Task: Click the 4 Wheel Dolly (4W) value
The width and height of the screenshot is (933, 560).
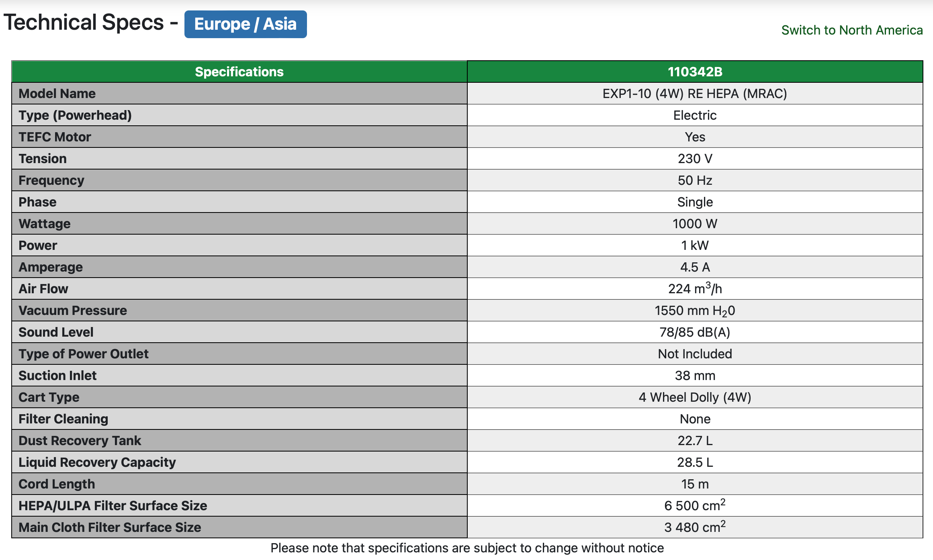Action: pos(695,397)
